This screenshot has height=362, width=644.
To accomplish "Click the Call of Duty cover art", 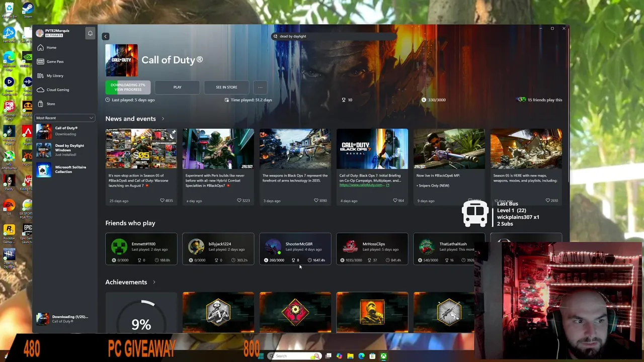I will (x=121, y=60).
